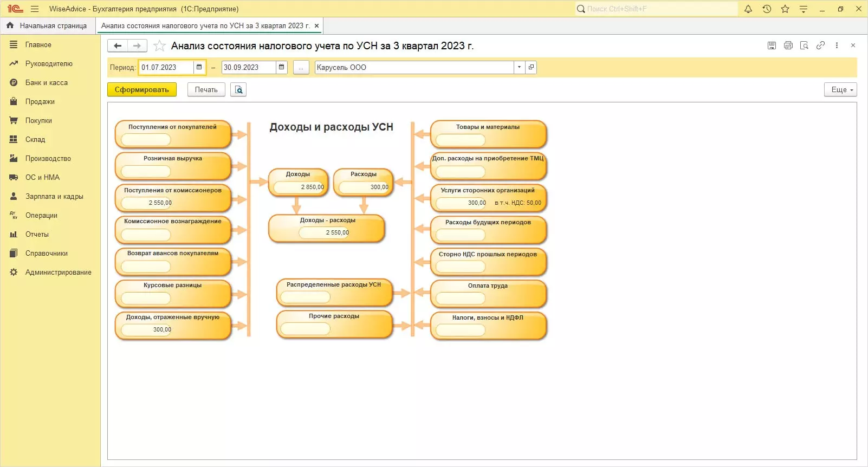868x467 pixels.
Task: Open Возврат авансов покупателям block
Action: tap(173, 261)
